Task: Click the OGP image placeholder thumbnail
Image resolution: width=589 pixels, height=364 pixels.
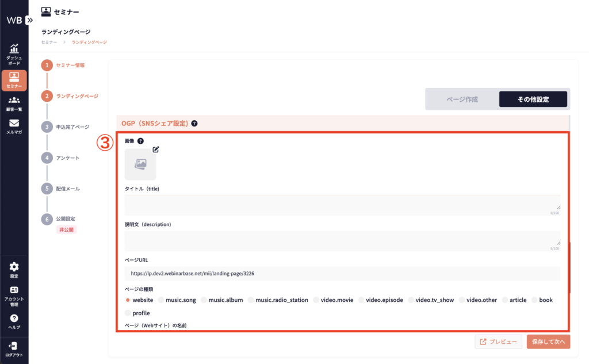Action: coord(140,164)
